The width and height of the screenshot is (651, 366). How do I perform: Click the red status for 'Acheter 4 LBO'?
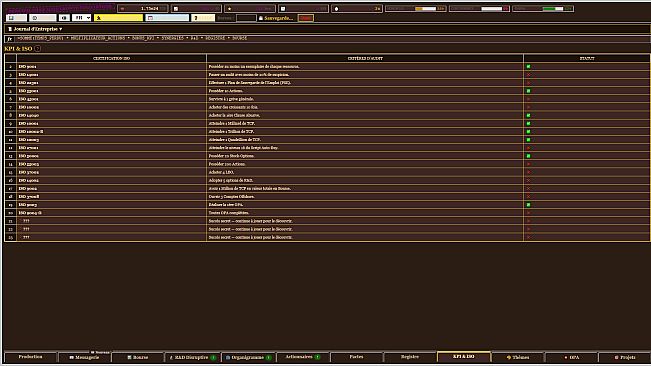pos(529,172)
